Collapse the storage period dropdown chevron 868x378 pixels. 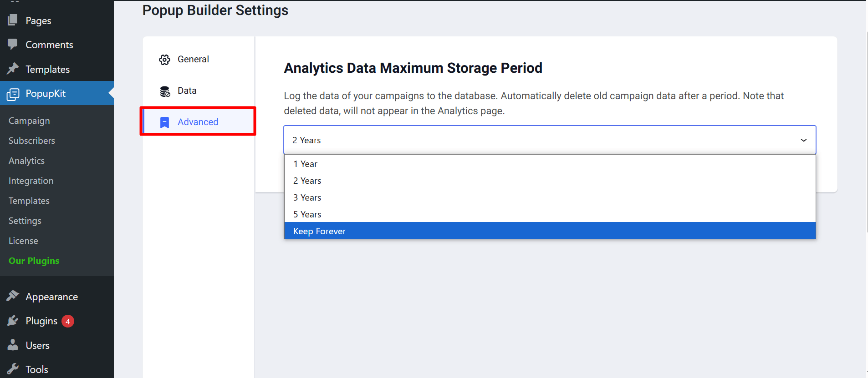pyautogui.click(x=803, y=140)
